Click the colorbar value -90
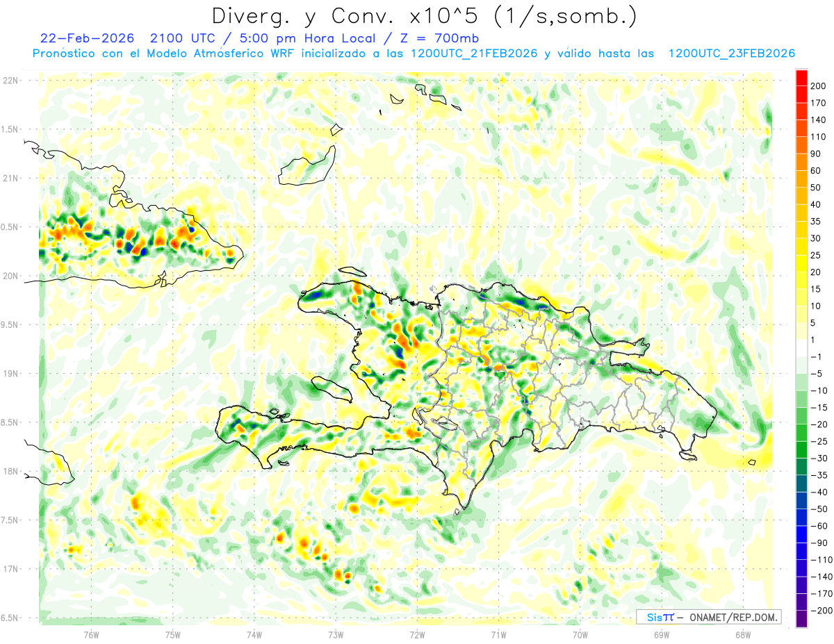This screenshot has width=834, height=644. tap(820, 543)
